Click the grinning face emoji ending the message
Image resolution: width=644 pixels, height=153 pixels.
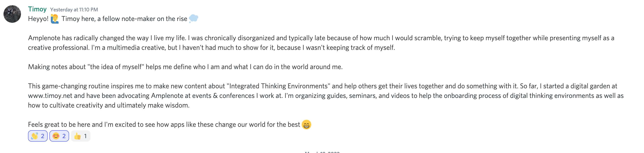tap(306, 125)
